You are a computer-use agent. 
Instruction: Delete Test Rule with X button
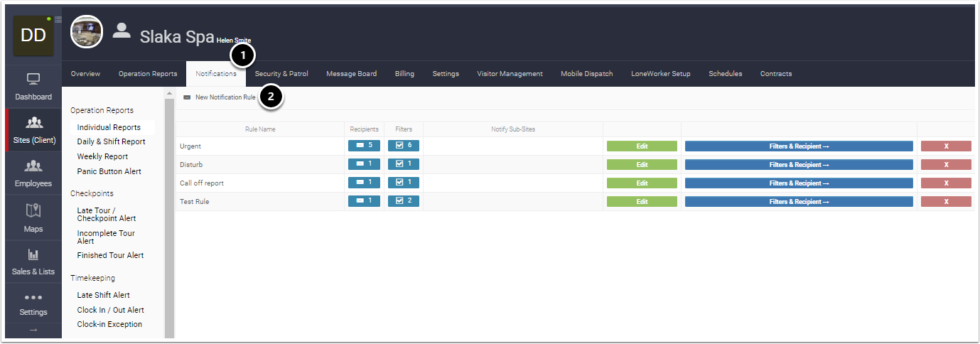[x=946, y=201]
